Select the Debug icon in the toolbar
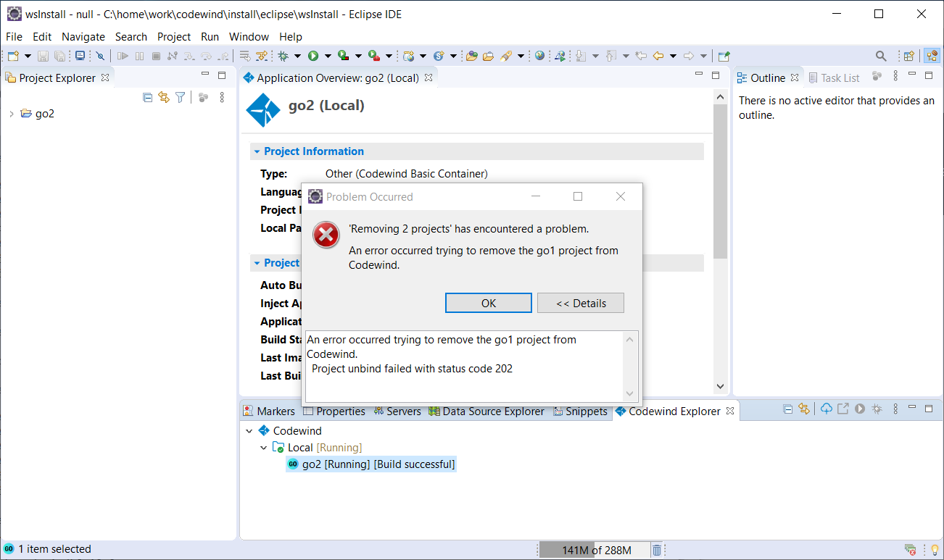This screenshot has height=560, width=944. tap(281, 55)
